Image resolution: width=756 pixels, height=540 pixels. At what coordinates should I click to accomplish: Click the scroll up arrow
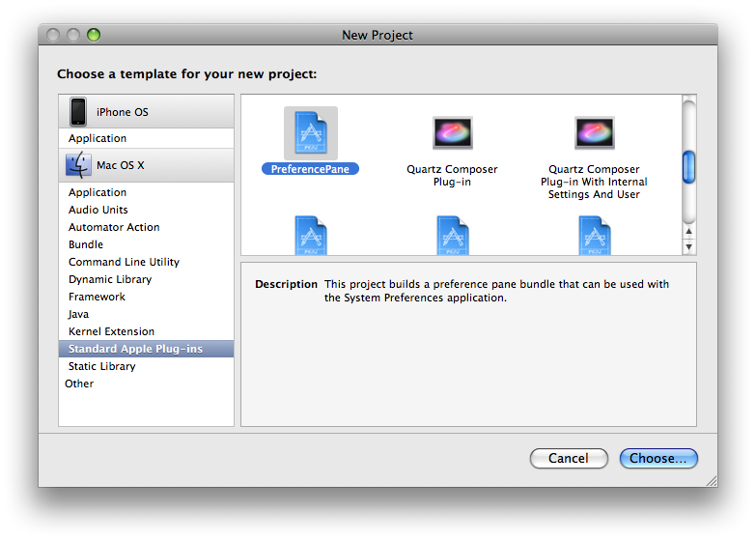(x=689, y=231)
